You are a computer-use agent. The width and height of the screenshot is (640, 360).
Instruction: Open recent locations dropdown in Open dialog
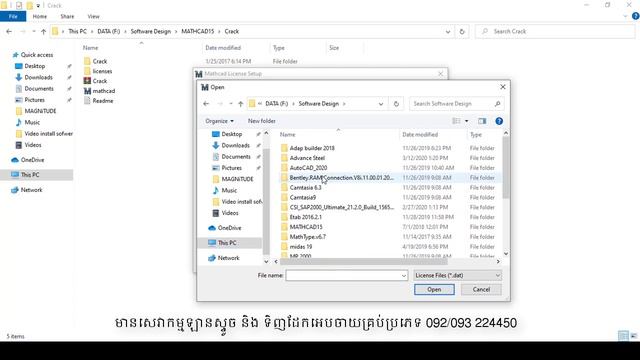click(x=231, y=104)
